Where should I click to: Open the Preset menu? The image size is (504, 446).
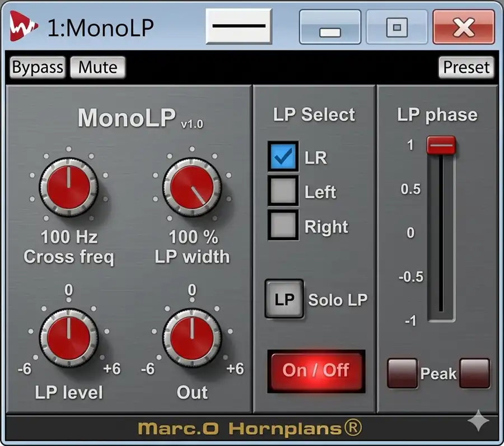pos(466,68)
